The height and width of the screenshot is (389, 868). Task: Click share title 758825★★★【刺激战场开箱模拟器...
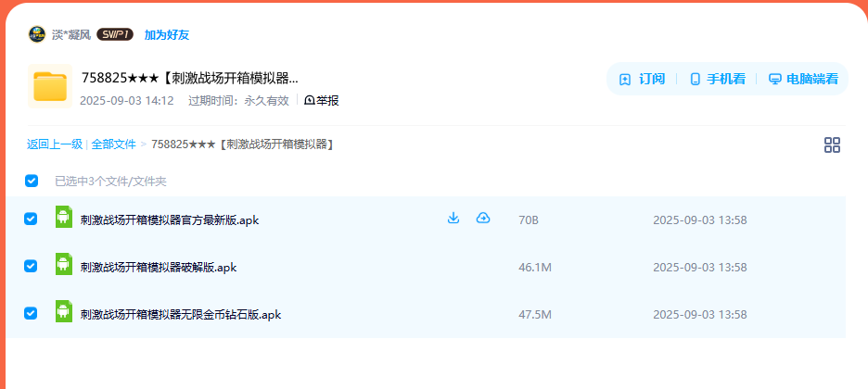coord(189,78)
